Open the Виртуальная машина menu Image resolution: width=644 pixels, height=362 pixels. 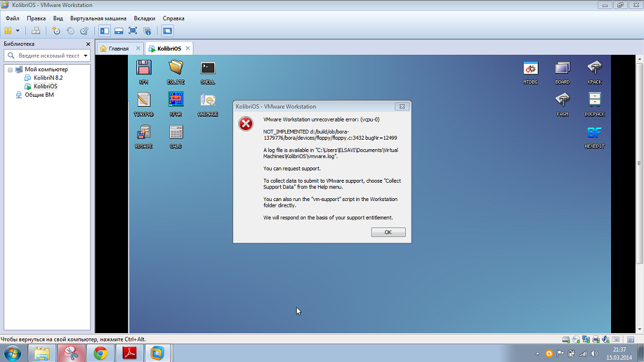(x=98, y=18)
